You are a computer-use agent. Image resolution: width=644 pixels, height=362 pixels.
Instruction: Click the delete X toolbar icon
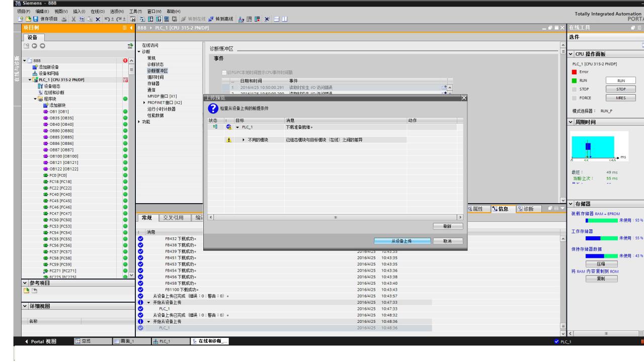click(x=98, y=19)
